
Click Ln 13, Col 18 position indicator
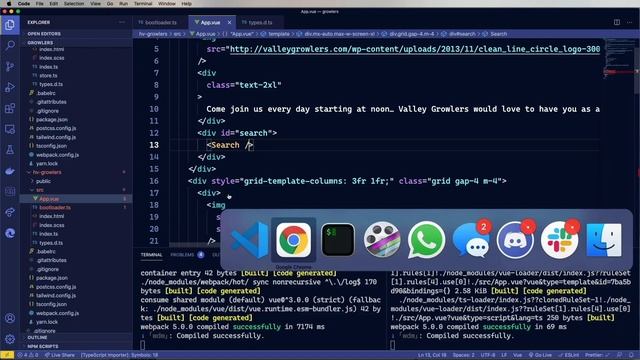tap(432, 355)
